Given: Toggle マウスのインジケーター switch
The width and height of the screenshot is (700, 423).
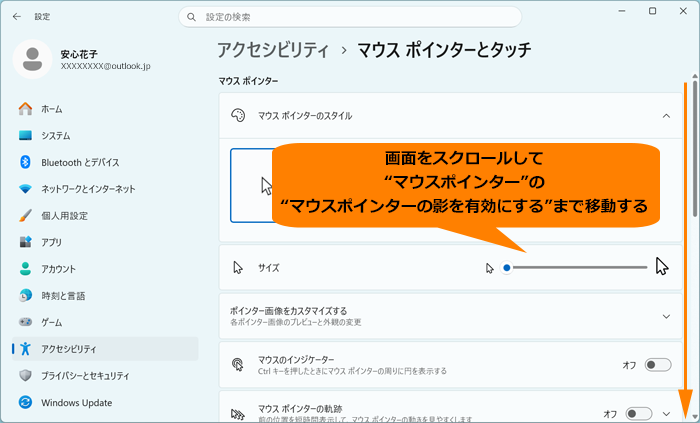Looking at the screenshot, I should click(658, 365).
